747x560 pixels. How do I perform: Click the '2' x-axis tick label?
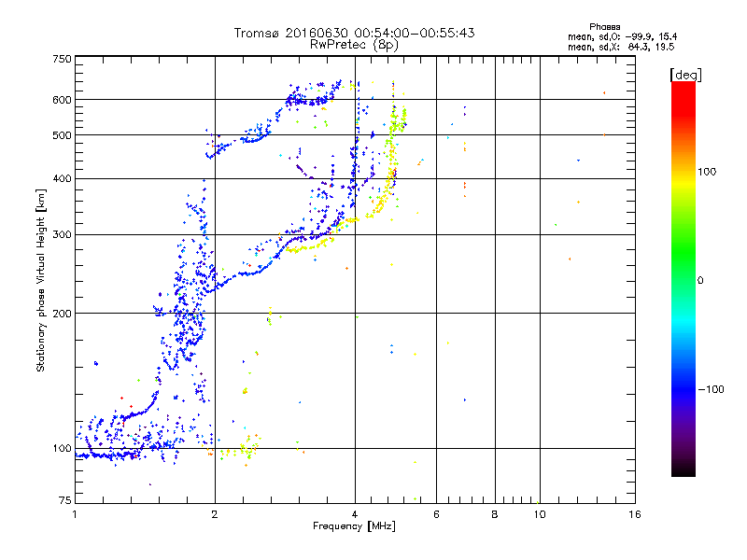[215, 514]
